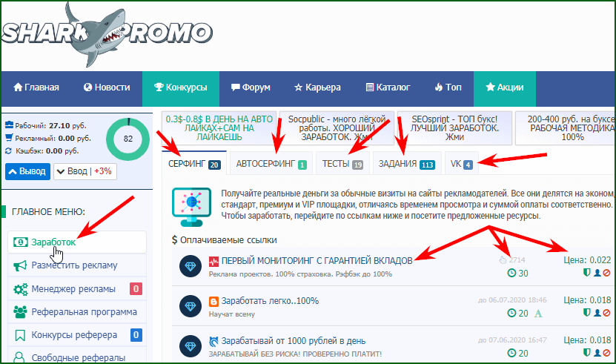The height and width of the screenshot is (364, 616).
Task: Open the 0.3$-0.8$ В ДЕНЬ НА АВТО banner
Action: [x=219, y=128]
